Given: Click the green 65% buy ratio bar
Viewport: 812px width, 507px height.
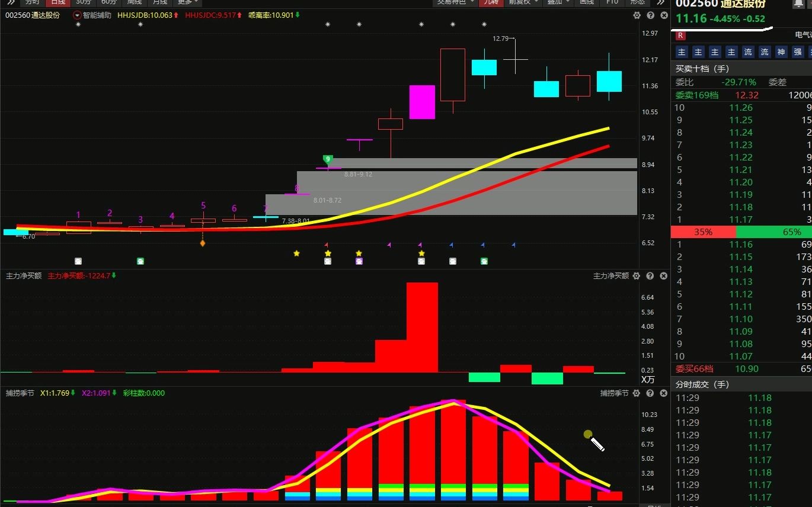Looking at the screenshot, I should [774, 232].
